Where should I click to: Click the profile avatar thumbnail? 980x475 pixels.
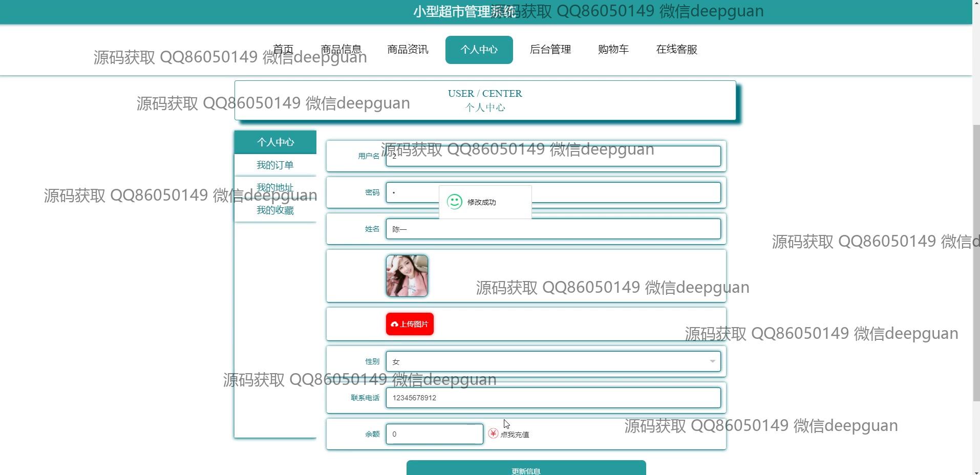[x=407, y=276]
